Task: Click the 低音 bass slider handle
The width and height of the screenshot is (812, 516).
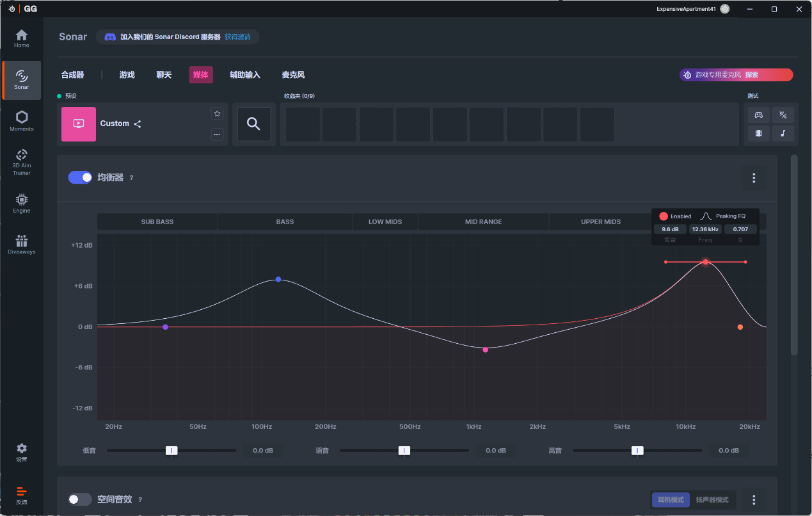Action: [x=171, y=451]
